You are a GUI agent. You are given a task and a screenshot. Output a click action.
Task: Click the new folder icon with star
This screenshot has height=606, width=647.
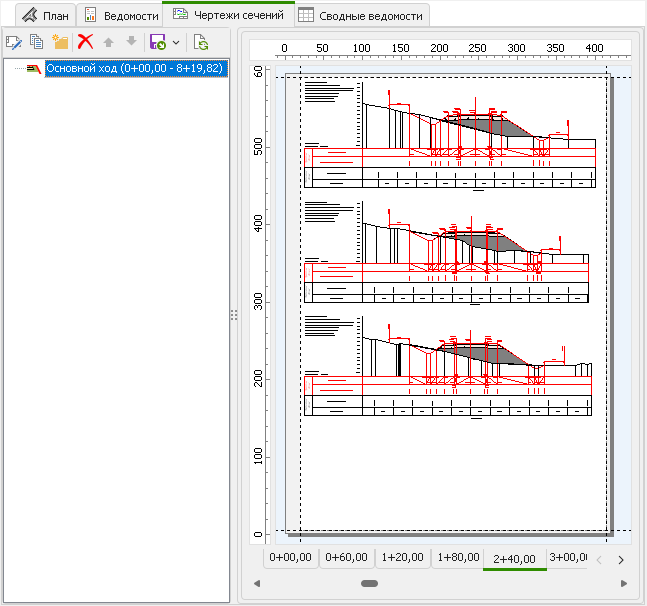pyautogui.click(x=60, y=42)
